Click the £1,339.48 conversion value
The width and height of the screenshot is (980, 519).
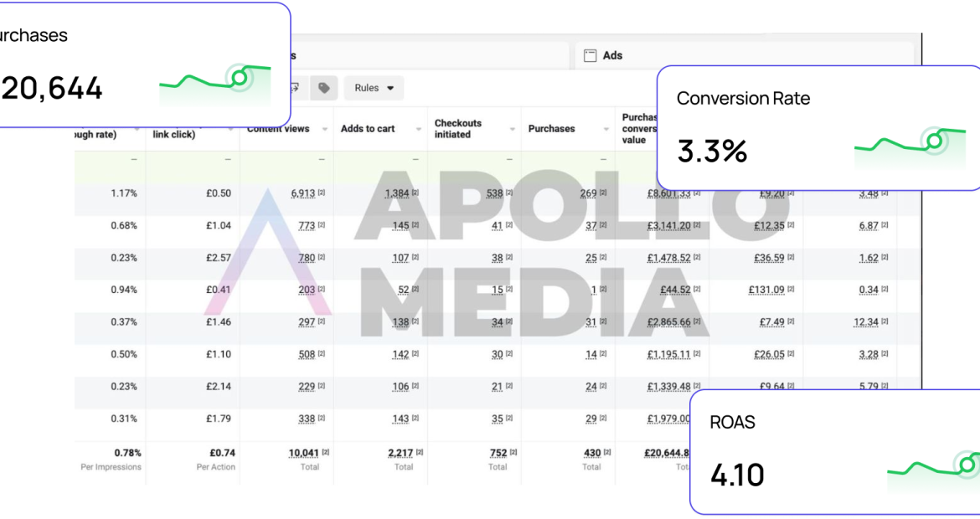click(x=668, y=387)
